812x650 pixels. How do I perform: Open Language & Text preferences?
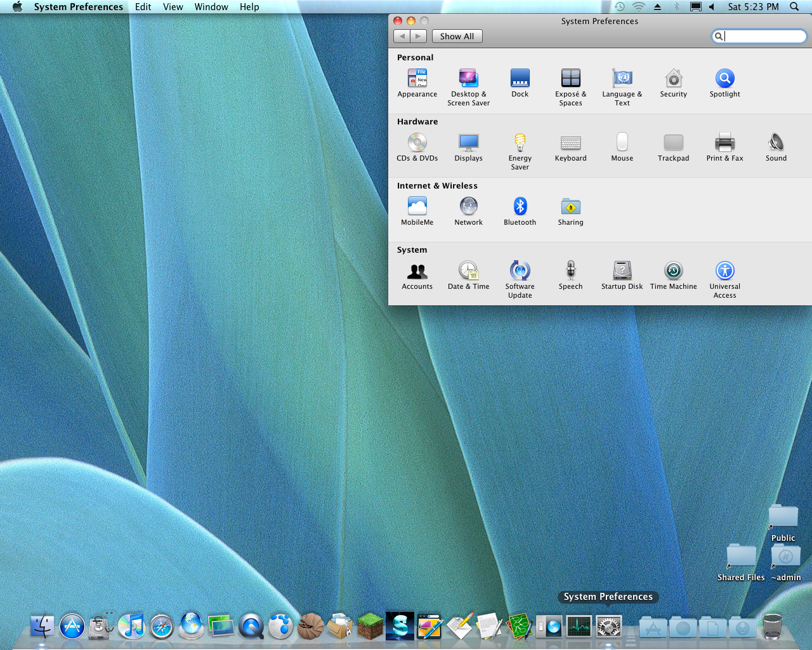(x=622, y=88)
